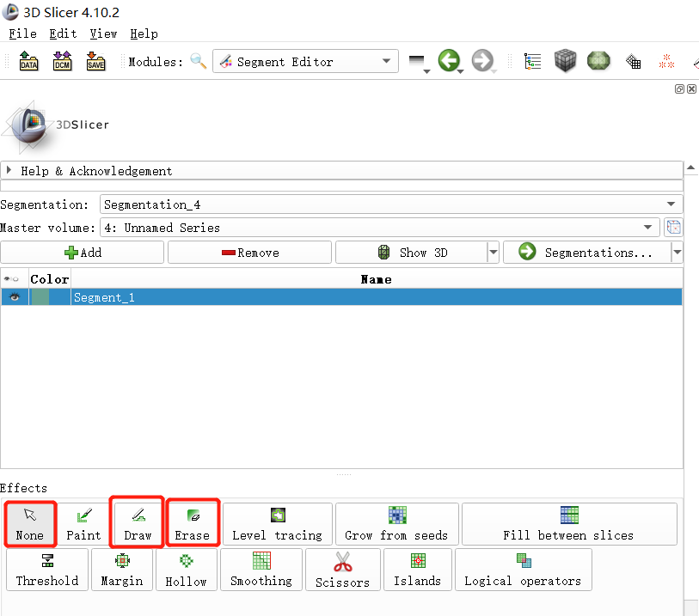Select the Scissors effect
The image size is (699, 616).
343,570
